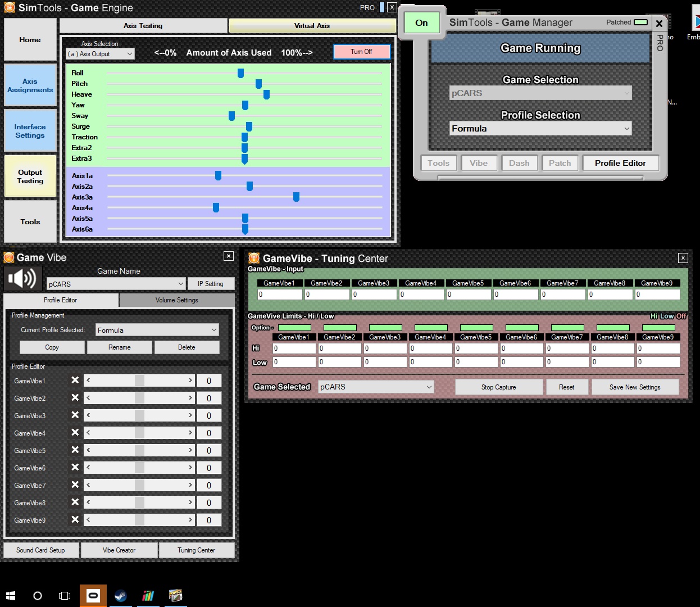Click the Roll axis slider handle
Viewport: 700px width, 607px height.
point(240,73)
